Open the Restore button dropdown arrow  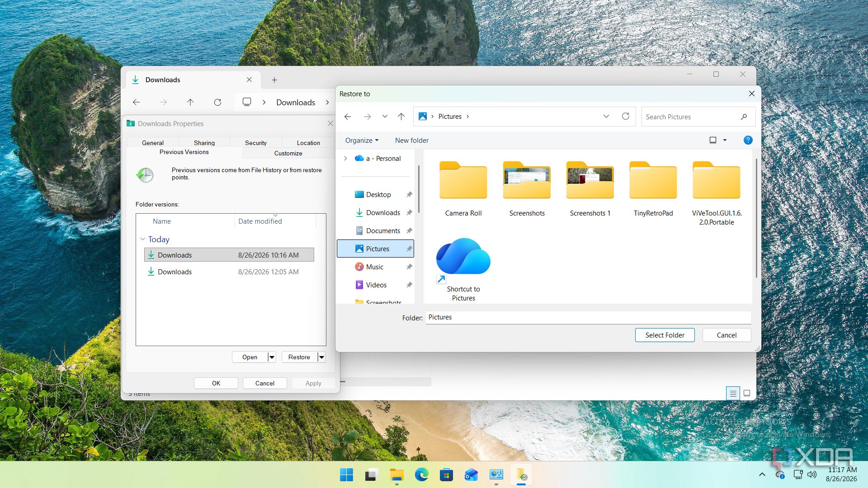pyautogui.click(x=321, y=357)
